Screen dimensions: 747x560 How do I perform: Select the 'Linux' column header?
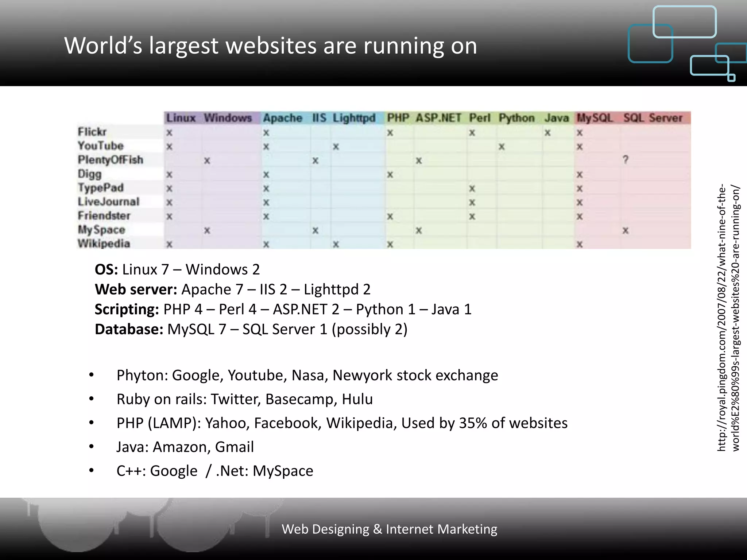click(x=181, y=118)
